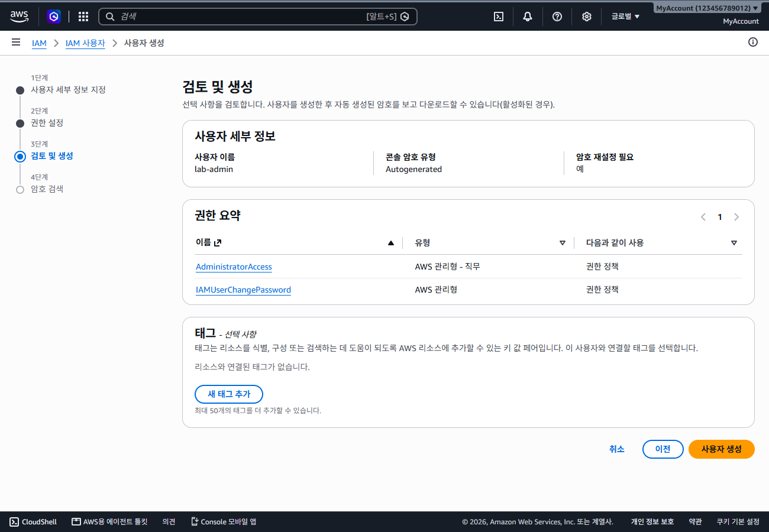Open the settings gear icon
This screenshot has width=769, height=532.
(x=586, y=17)
